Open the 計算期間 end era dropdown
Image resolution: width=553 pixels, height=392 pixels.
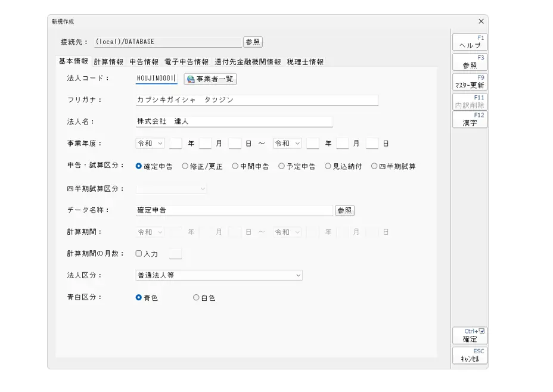click(287, 232)
